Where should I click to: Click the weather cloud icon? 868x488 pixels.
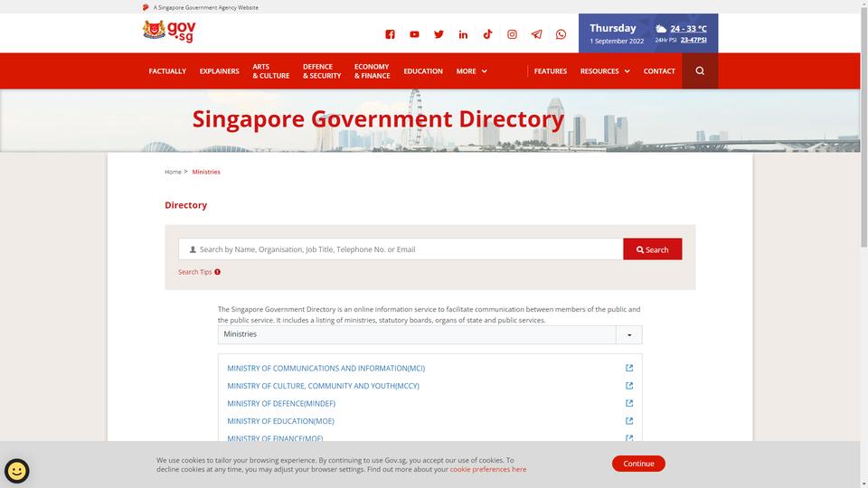pyautogui.click(x=661, y=28)
